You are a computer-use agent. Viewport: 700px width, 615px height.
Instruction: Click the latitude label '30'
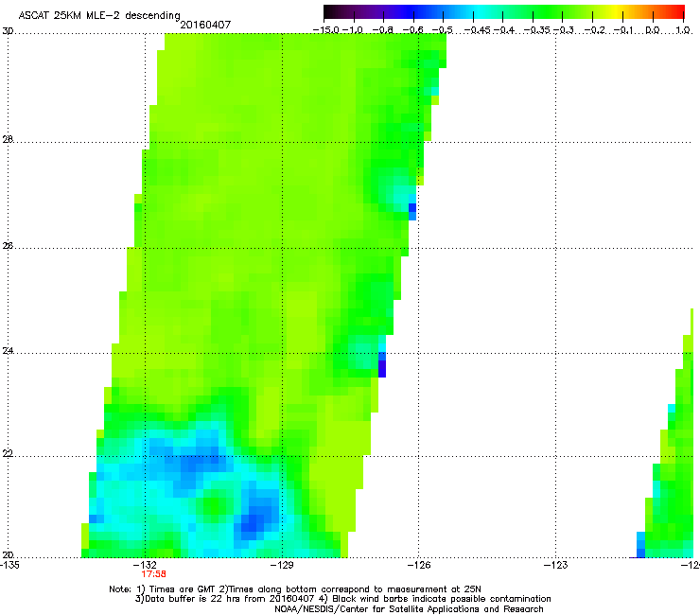(x=8, y=31)
